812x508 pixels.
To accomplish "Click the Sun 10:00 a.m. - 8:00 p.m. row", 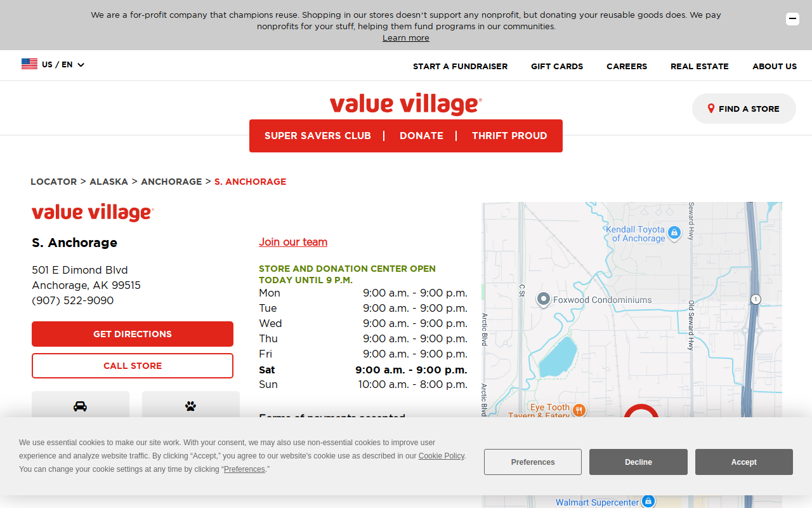I will 363,385.
